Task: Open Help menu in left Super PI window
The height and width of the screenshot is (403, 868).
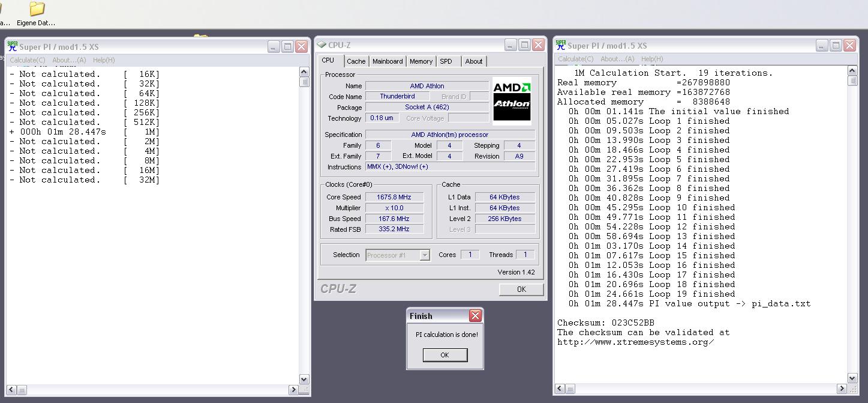Action: (104, 60)
